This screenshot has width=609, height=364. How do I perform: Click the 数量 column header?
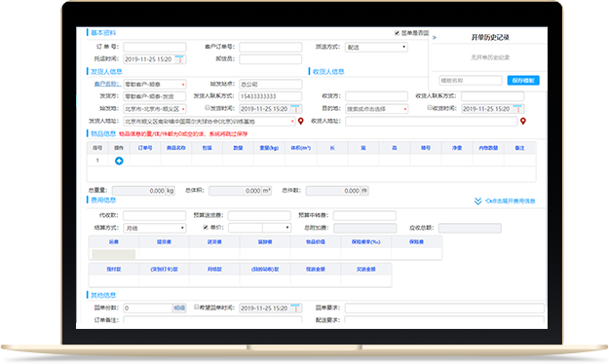[238, 148]
